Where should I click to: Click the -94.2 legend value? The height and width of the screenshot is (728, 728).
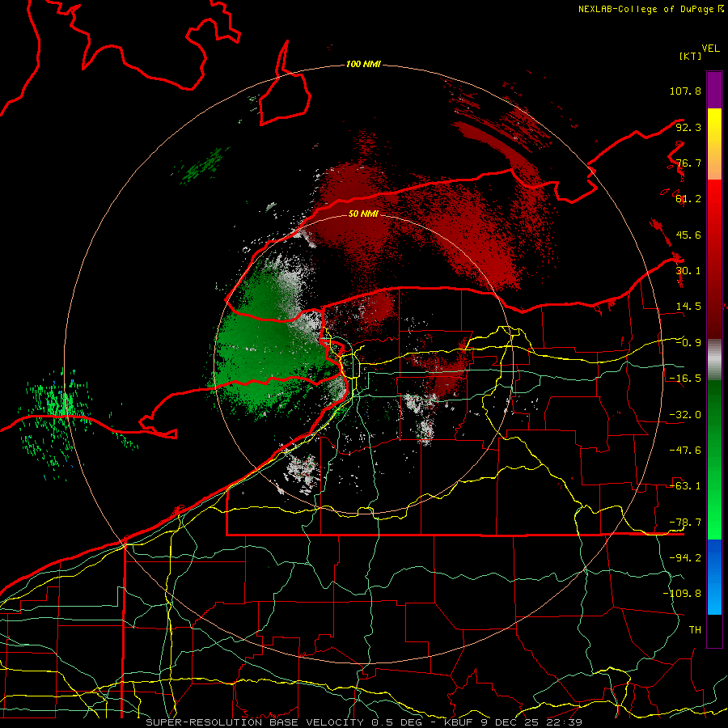coord(685,557)
